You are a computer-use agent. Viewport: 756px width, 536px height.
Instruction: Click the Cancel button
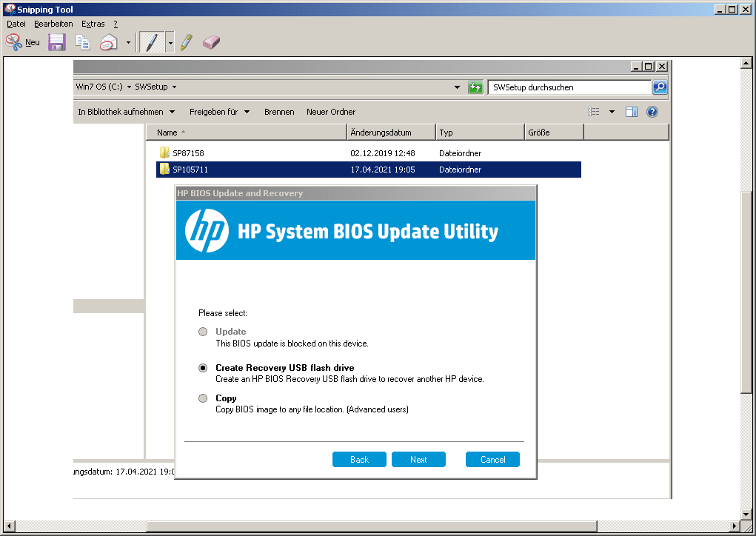pos(492,459)
